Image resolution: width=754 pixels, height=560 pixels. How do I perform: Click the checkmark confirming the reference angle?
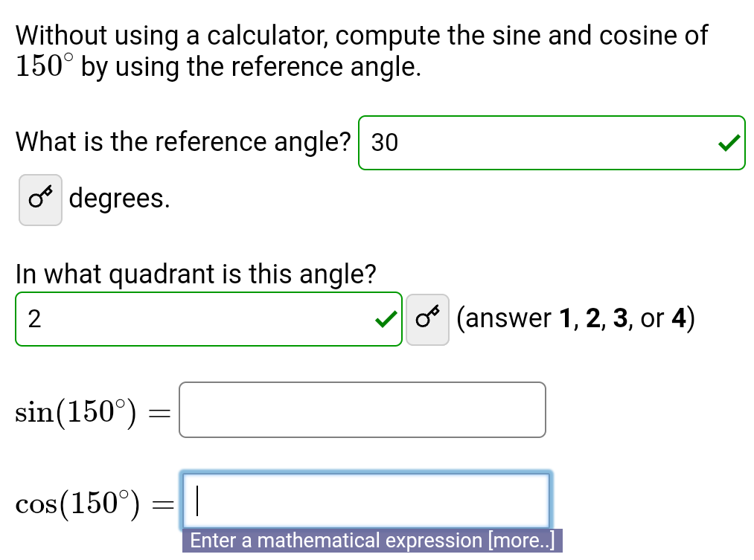click(730, 143)
